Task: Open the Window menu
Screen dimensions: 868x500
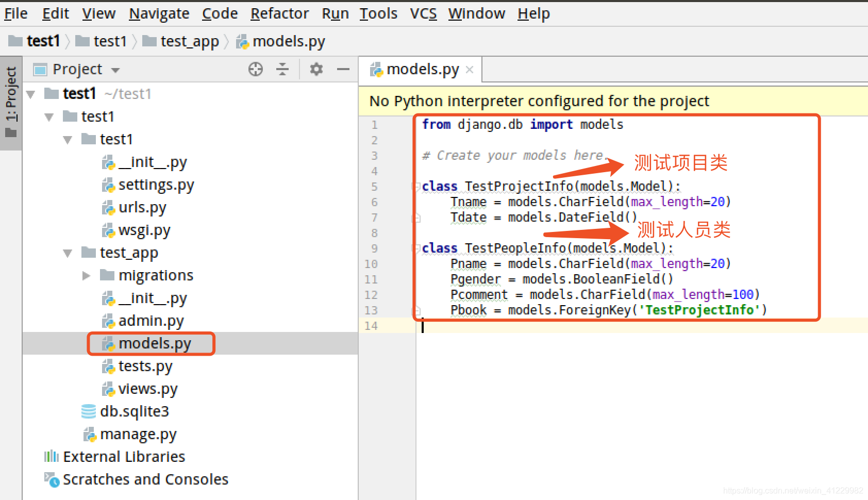Action: (476, 13)
